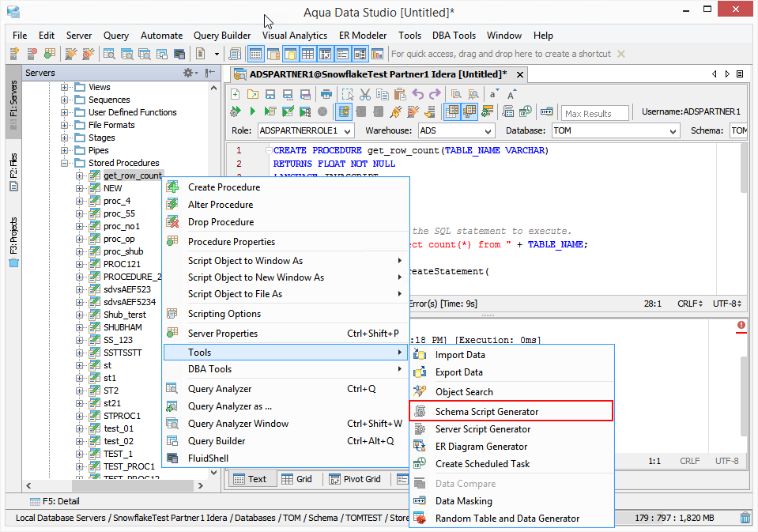The image size is (758, 532).
Task: Click the red error indicator icon
Action: 741,325
